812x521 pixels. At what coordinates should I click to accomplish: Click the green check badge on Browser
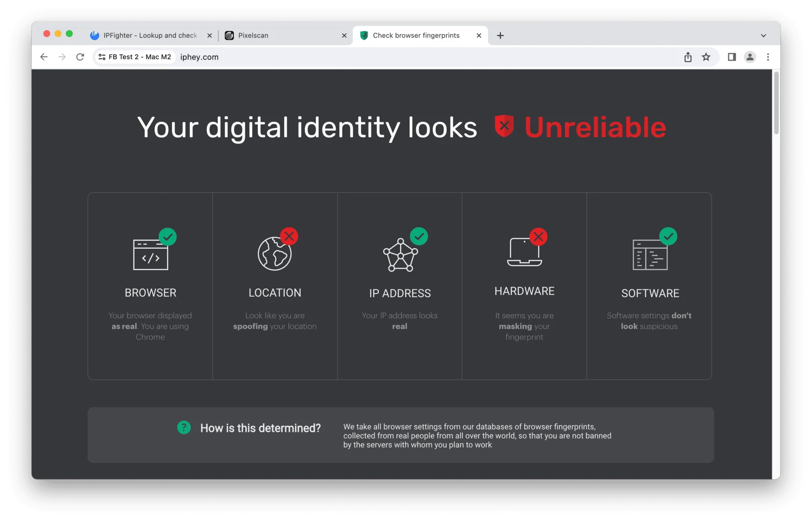click(x=168, y=237)
